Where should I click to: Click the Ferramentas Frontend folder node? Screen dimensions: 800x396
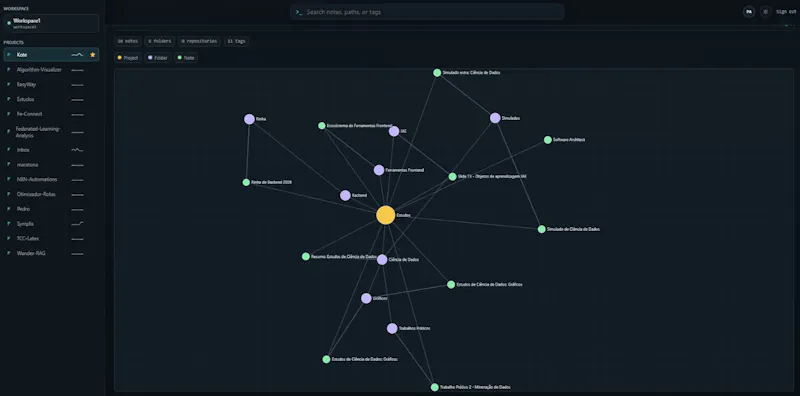tap(379, 170)
